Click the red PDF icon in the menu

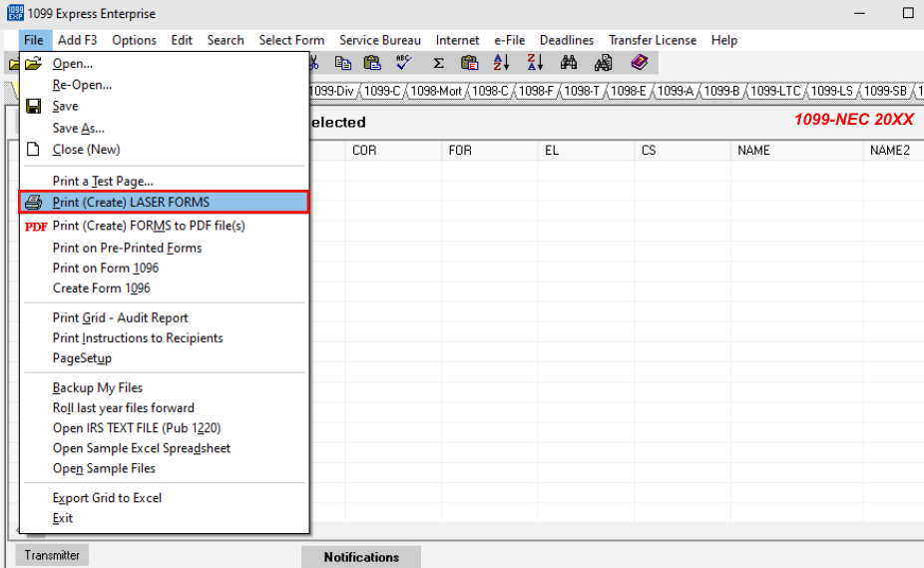pos(36,227)
